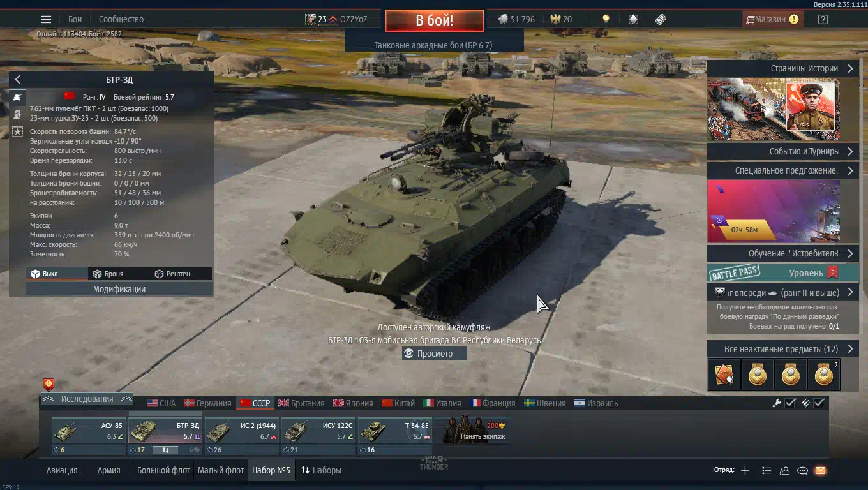Screen dimensions: 868x490
Task: Click Просмотр to preview camouflage
Action: [435, 353]
